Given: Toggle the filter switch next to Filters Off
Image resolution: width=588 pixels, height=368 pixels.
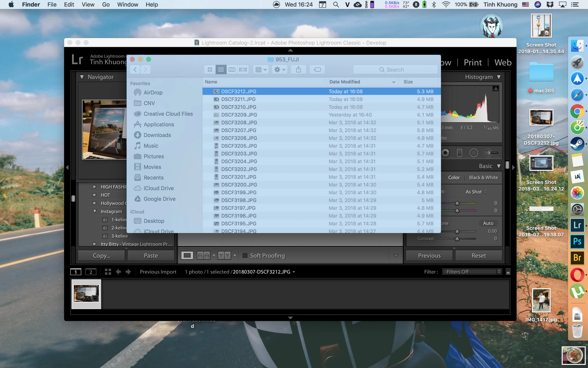Looking at the screenshot, I should point(508,272).
